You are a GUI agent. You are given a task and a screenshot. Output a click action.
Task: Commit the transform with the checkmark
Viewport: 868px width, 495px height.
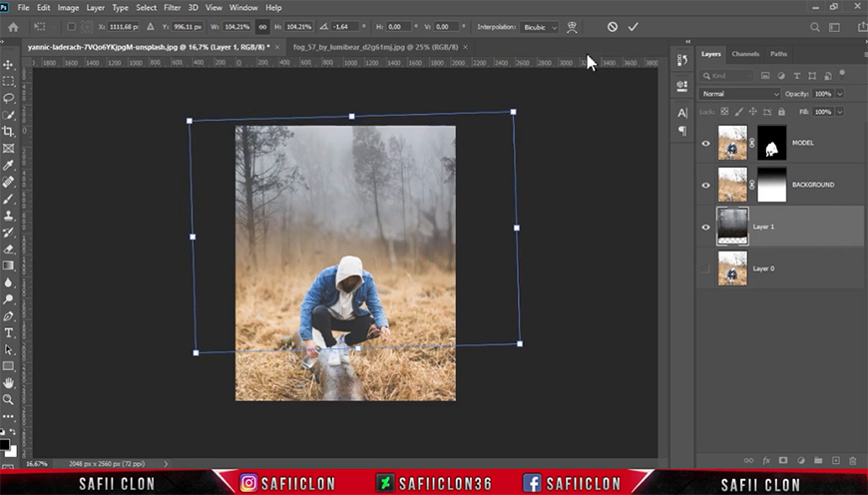click(x=634, y=27)
